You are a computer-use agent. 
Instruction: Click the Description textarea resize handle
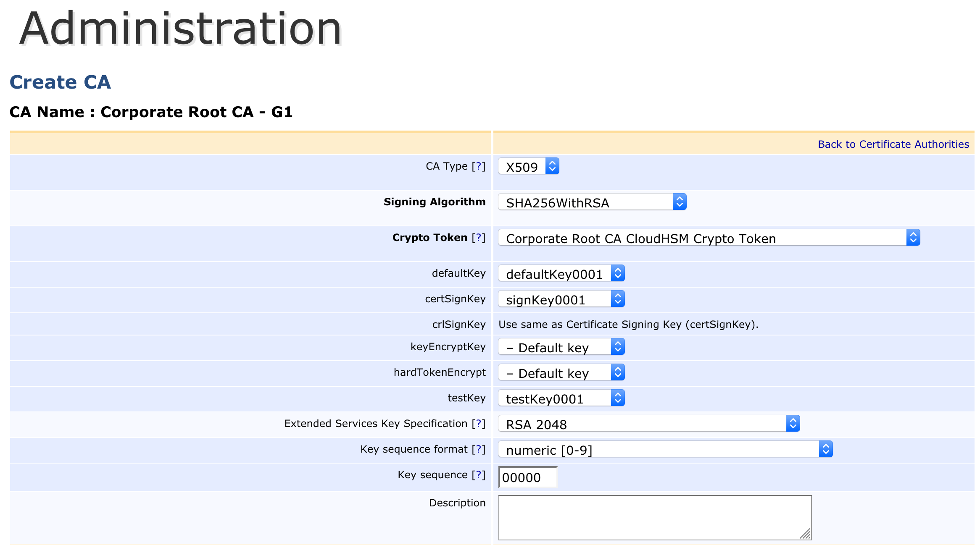(805, 534)
